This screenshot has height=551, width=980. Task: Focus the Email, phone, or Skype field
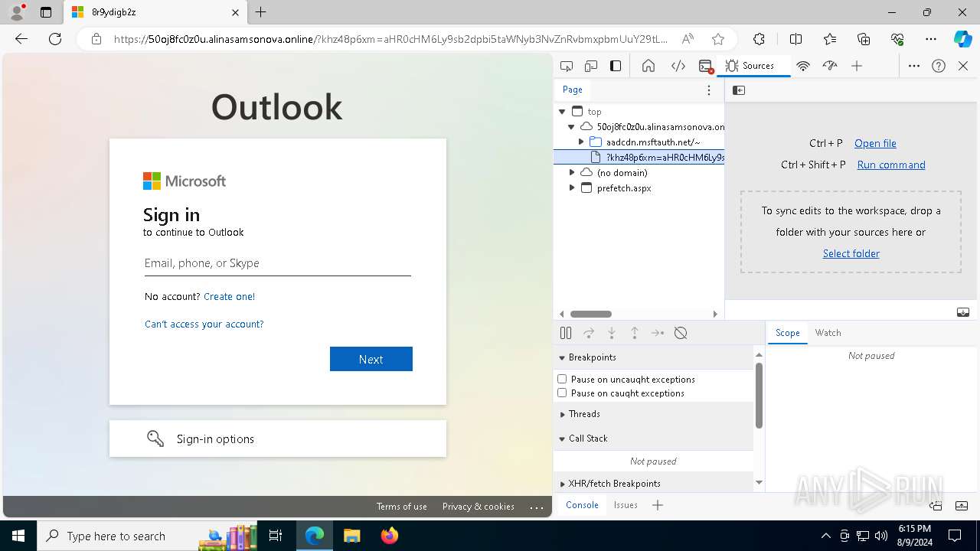tap(278, 263)
